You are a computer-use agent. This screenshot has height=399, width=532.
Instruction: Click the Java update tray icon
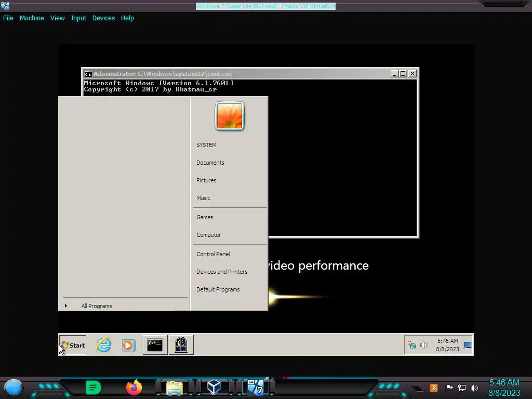click(x=434, y=388)
